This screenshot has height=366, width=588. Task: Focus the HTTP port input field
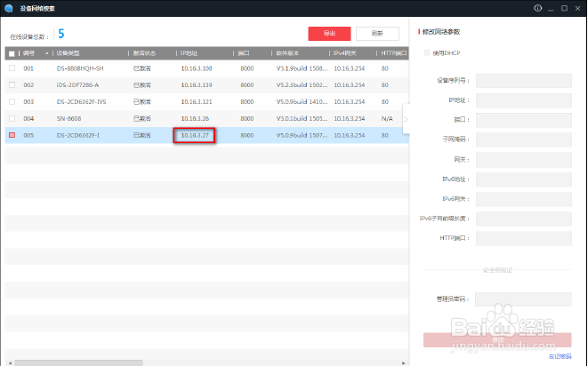click(x=523, y=238)
